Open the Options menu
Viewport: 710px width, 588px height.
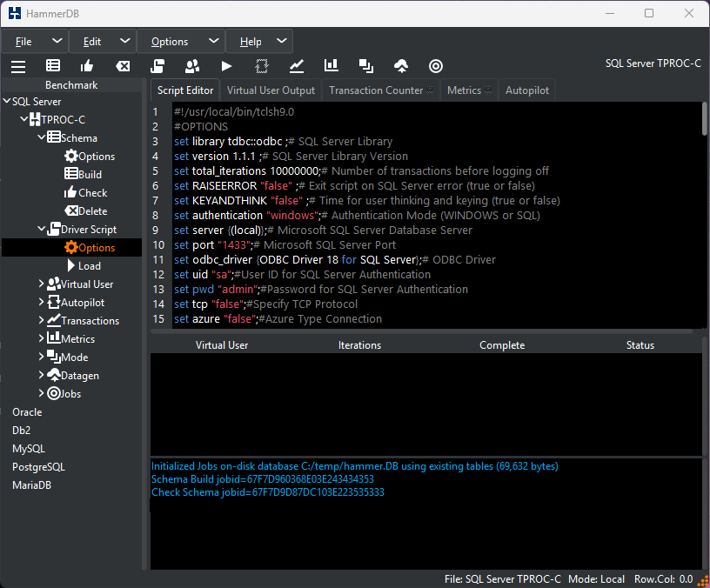point(181,42)
